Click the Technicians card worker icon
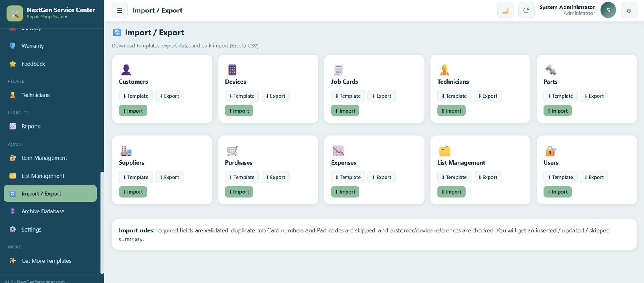This screenshot has width=644, height=283. click(x=444, y=70)
